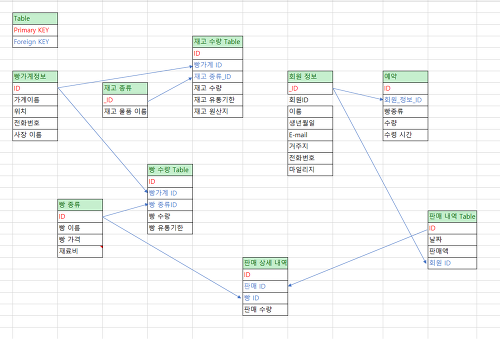The width and height of the screenshot is (500, 362).
Task: Select the green 'Table' legend cell
Action: 35,18
